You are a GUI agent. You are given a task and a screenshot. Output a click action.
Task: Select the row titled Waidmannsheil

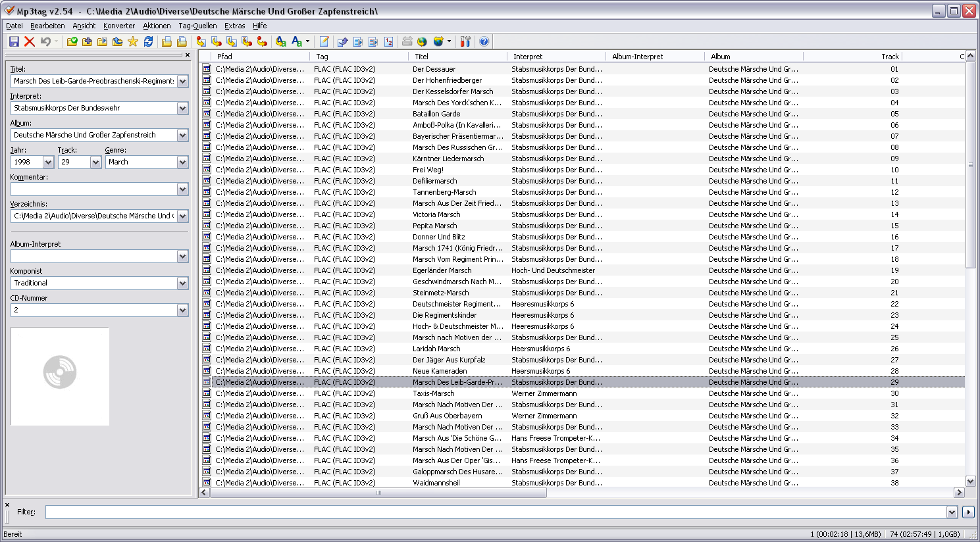(582, 482)
